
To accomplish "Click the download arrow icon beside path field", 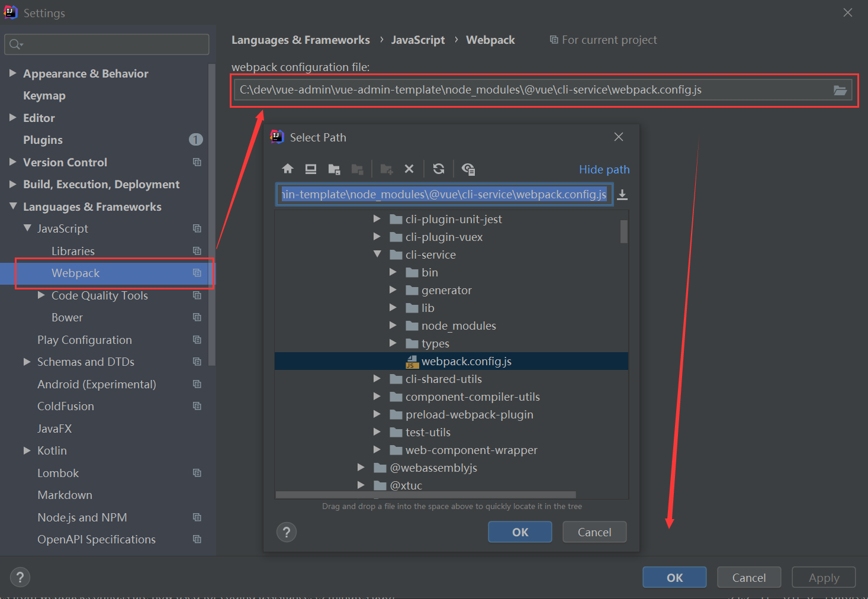I will (622, 195).
